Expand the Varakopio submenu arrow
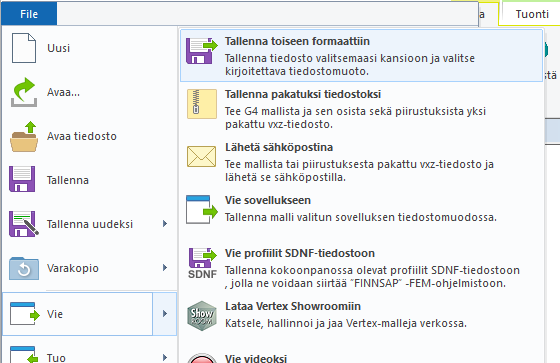The width and height of the screenshot is (560, 363). 165,268
